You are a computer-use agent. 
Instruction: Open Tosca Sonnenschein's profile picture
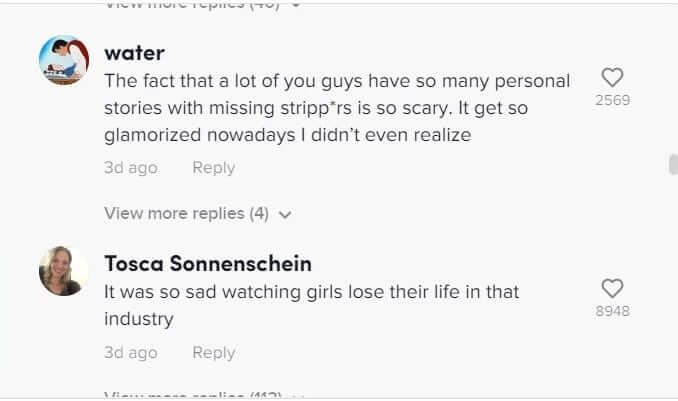coord(63,271)
